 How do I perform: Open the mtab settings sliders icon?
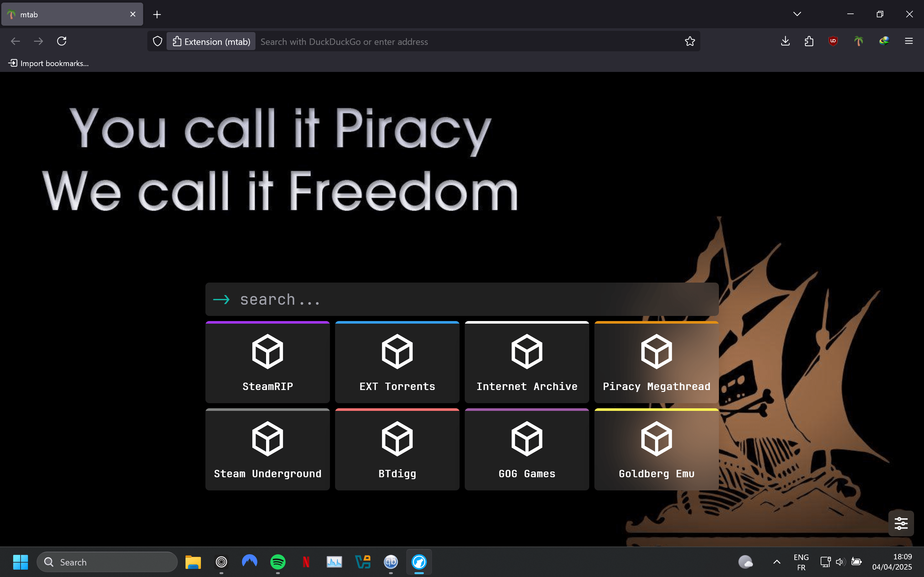tap(902, 523)
